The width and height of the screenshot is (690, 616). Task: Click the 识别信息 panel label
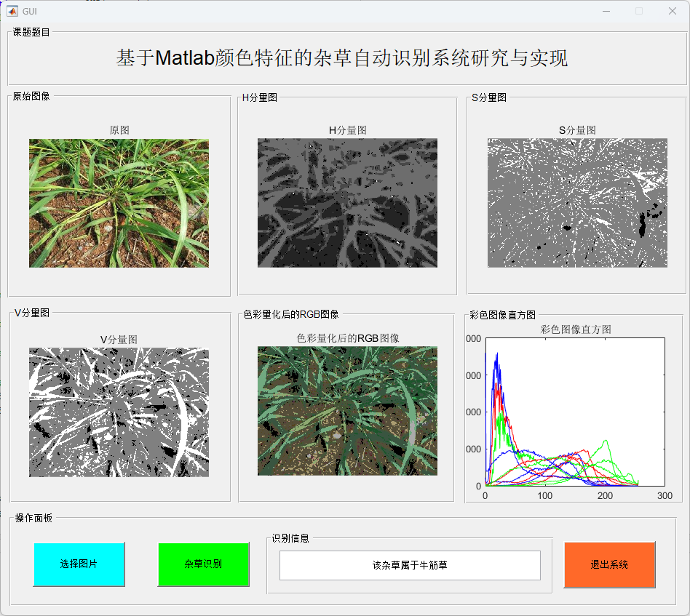pyautogui.click(x=290, y=538)
